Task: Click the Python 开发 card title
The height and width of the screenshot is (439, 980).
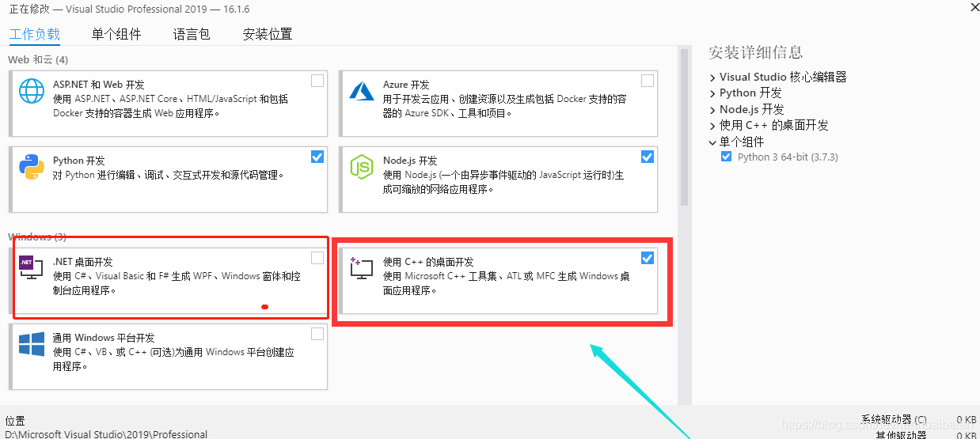Action: (x=79, y=160)
